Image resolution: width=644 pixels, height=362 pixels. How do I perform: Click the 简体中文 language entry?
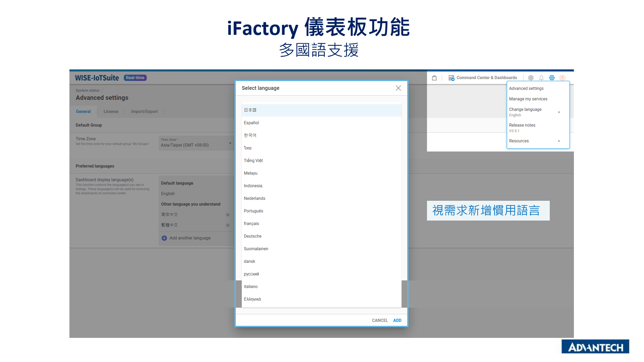(169, 215)
